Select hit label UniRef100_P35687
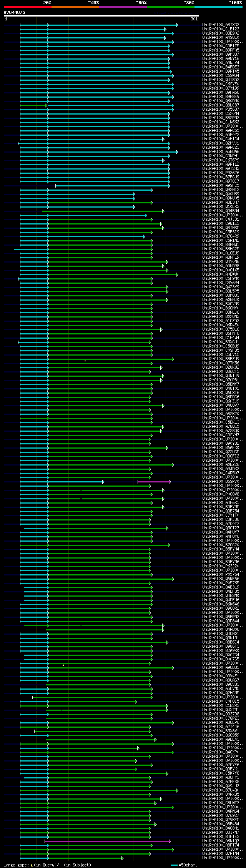The image size is (246, 868). coord(221,110)
